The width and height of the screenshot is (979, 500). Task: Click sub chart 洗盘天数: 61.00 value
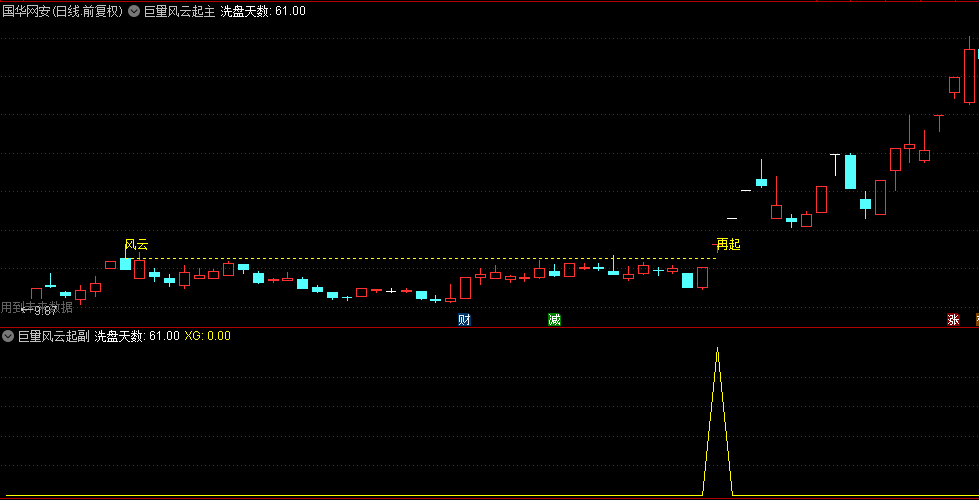[137, 336]
